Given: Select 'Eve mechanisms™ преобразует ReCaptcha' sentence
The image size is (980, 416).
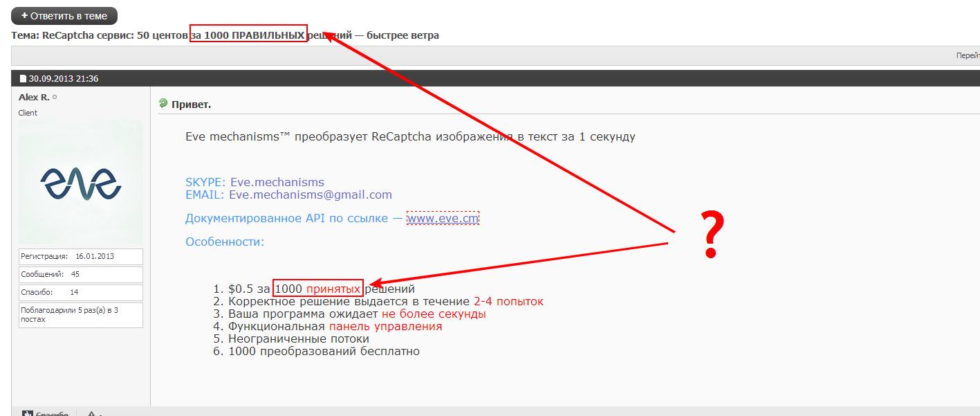Looking at the screenshot, I should (410, 136).
